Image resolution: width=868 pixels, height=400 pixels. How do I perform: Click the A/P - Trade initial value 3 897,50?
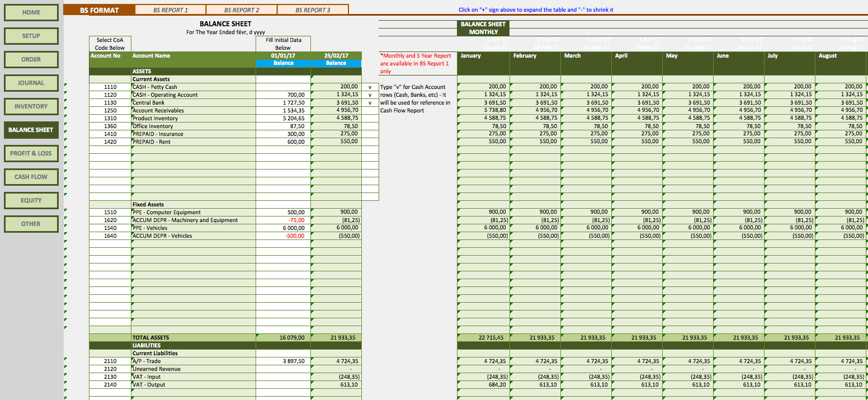tap(283, 361)
